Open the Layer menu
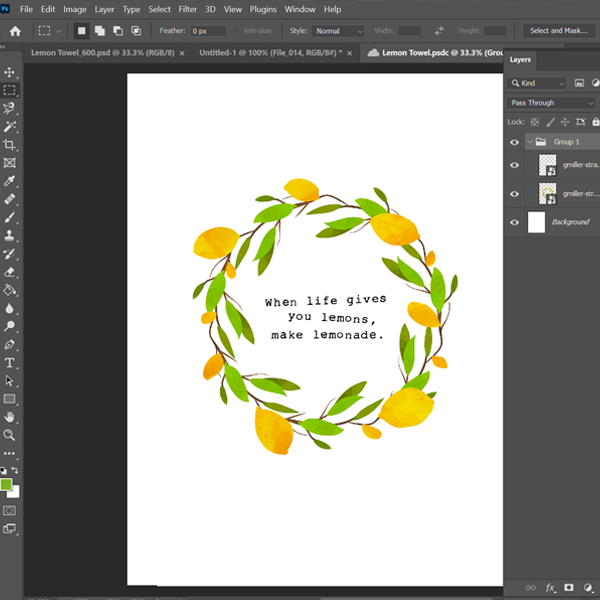The height and width of the screenshot is (600, 600). 104,9
